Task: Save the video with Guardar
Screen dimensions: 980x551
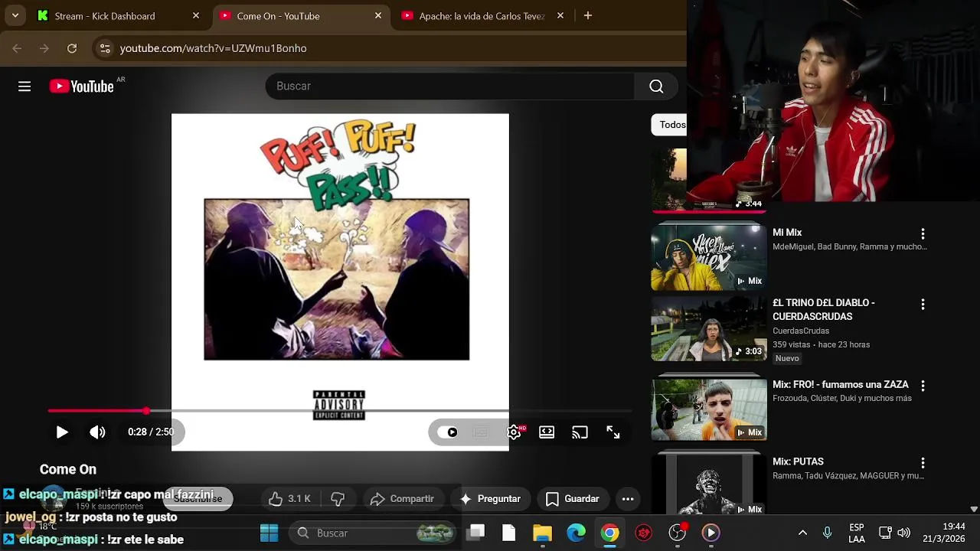Action: 573,499
